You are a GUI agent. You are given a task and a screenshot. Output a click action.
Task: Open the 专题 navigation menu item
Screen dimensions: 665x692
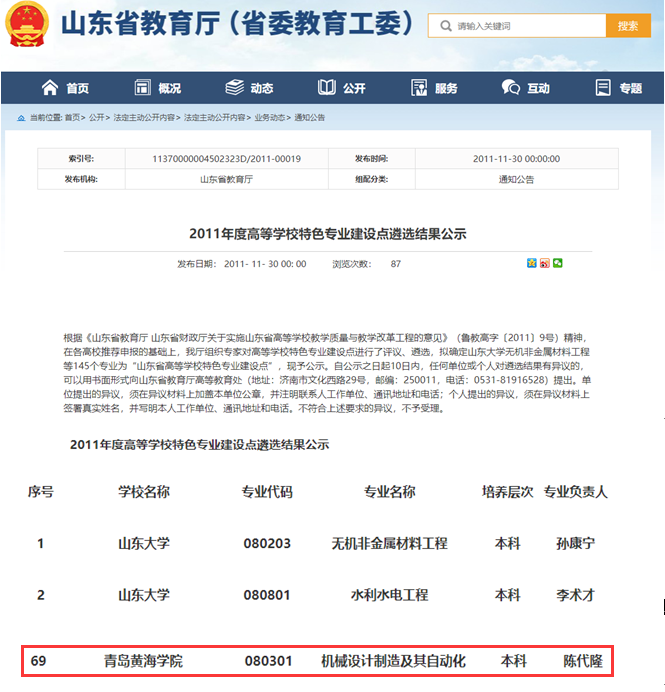pos(618,88)
